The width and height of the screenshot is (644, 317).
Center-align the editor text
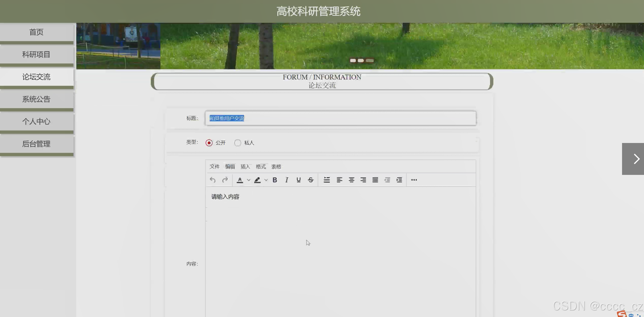pyautogui.click(x=351, y=180)
